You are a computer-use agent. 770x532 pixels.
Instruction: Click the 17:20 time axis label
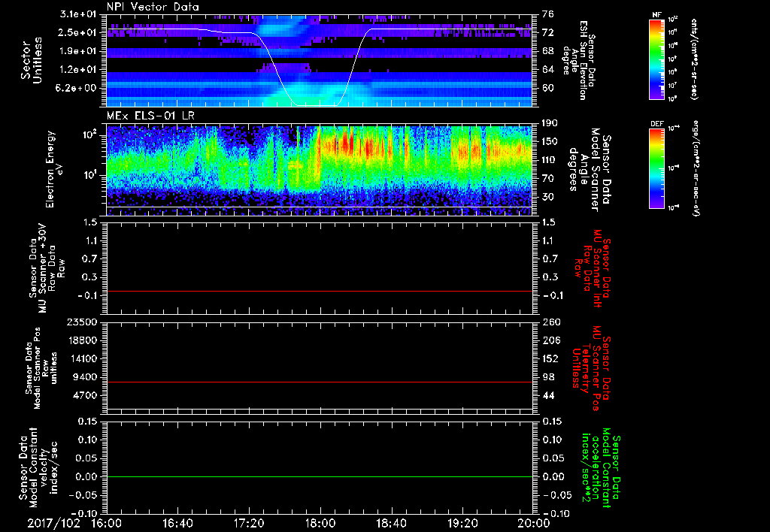pyautogui.click(x=249, y=523)
